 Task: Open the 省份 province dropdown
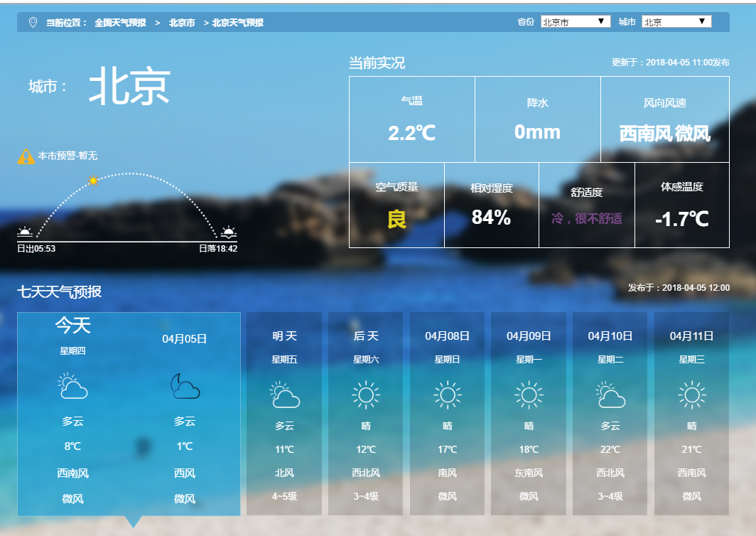[576, 22]
